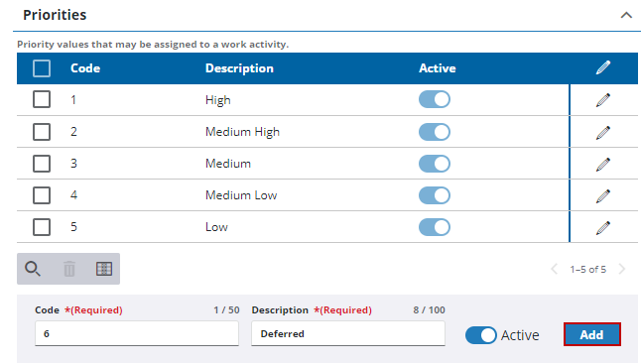Click the header pencil edit-all icon
This screenshot has height=364, width=641.
point(603,67)
